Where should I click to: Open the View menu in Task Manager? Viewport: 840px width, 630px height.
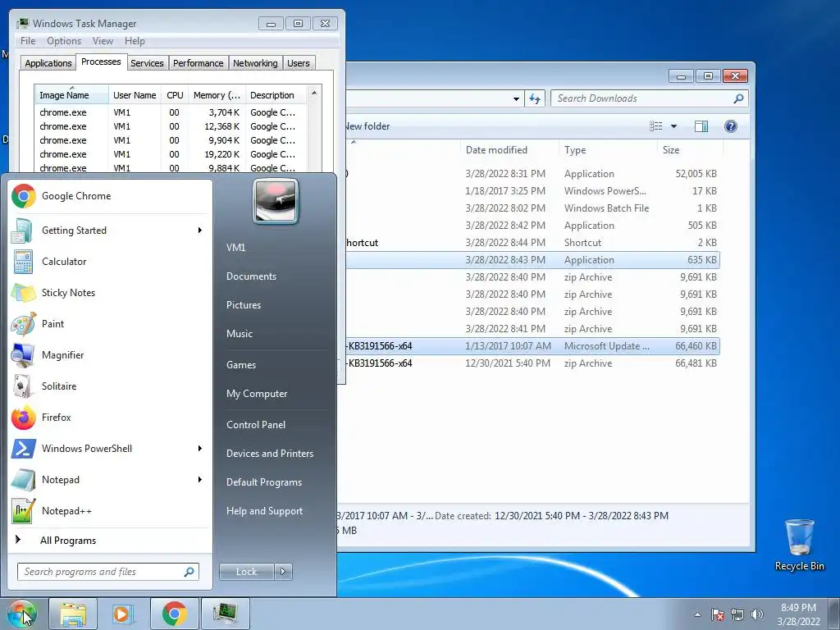pos(103,41)
